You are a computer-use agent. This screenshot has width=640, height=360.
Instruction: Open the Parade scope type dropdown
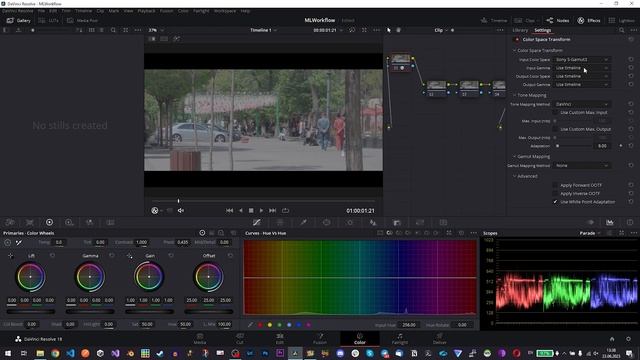[x=590, y=233]
